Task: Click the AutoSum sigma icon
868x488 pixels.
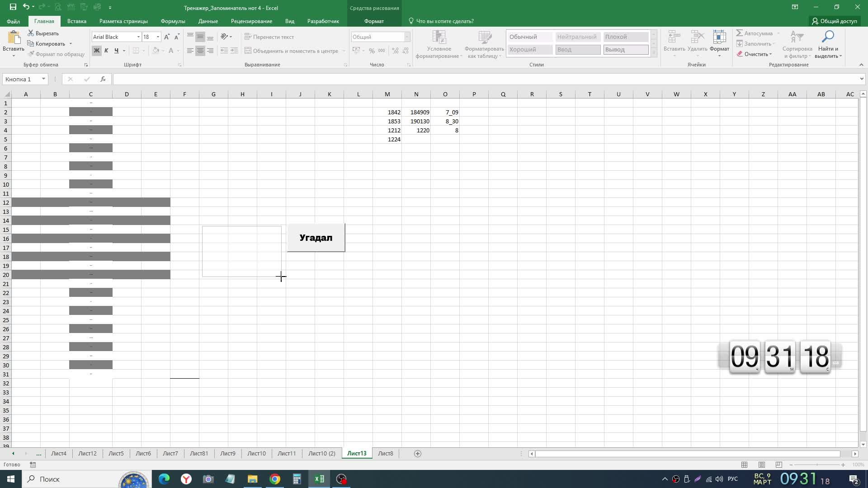Action: (x=740, y=33)
